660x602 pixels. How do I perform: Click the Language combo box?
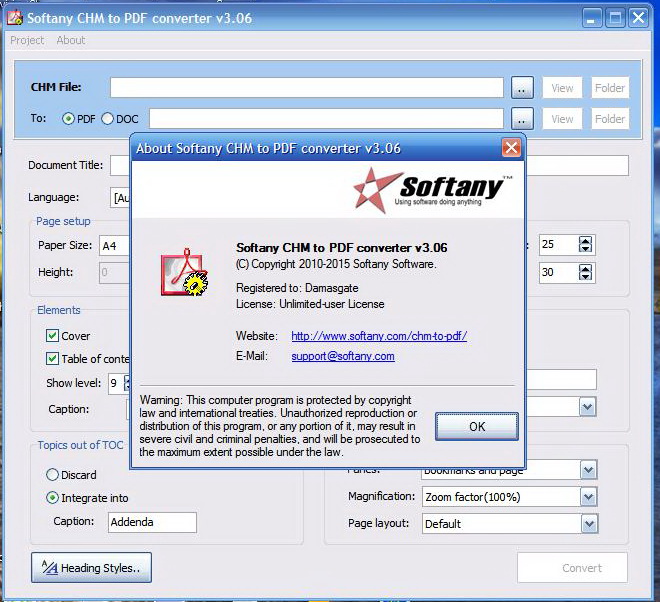(x=121, y=197)
